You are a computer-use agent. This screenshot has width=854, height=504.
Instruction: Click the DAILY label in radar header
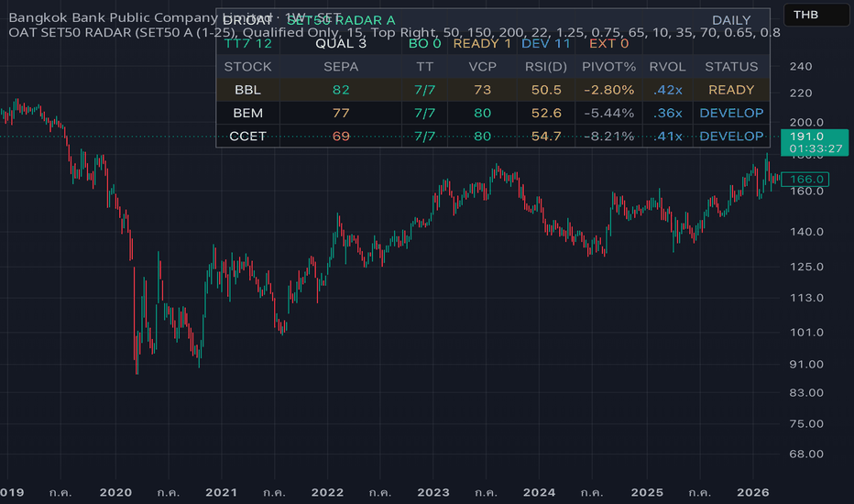pos(731,21)
